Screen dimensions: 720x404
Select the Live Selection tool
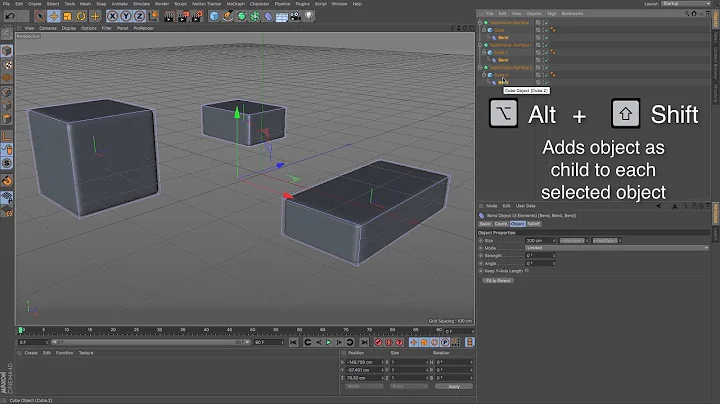coord(40,17)
